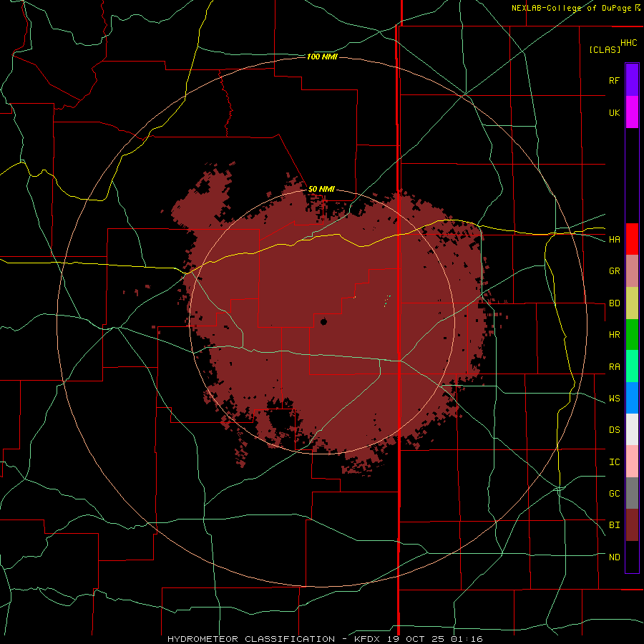
Task: Click the RF purple legend swatch
Action: click(632, 80)
